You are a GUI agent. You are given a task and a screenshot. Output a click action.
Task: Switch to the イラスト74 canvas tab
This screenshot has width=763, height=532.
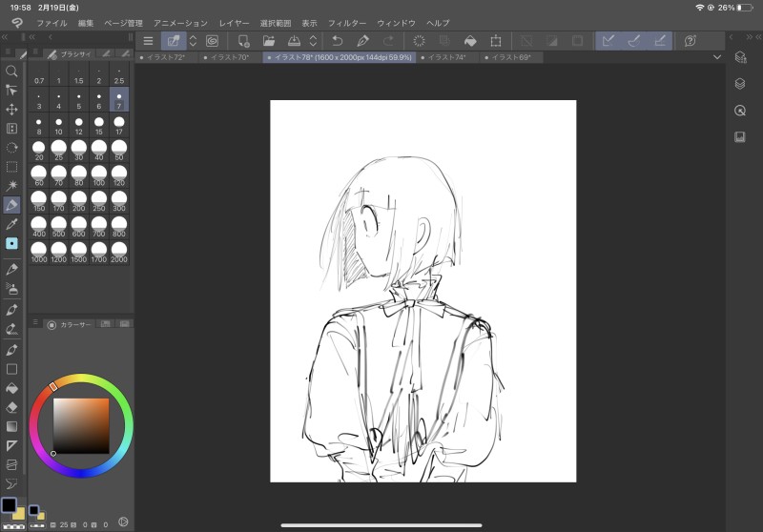447,57
